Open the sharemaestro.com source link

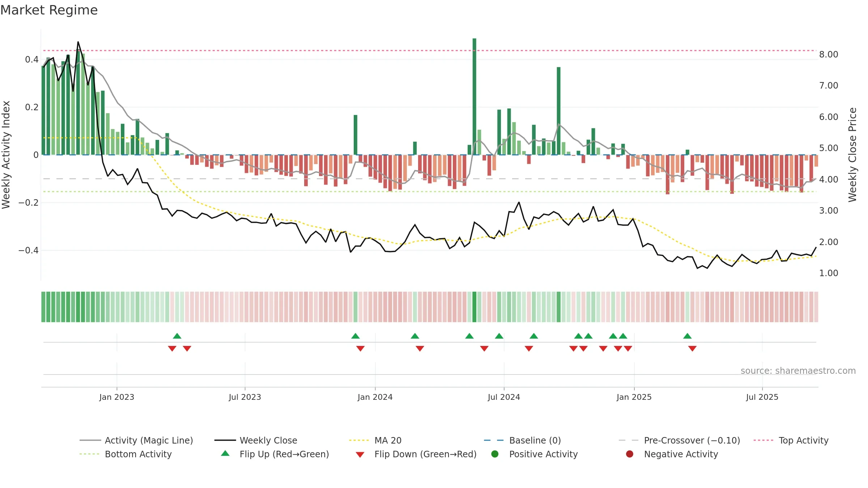point(798,371)
